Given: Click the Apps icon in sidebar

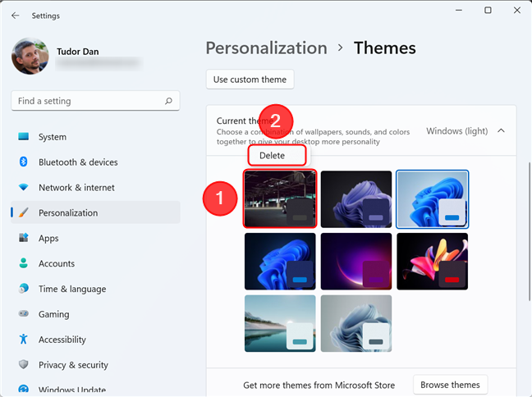Looking at the screenshot, I should click(x=24, y=238).
